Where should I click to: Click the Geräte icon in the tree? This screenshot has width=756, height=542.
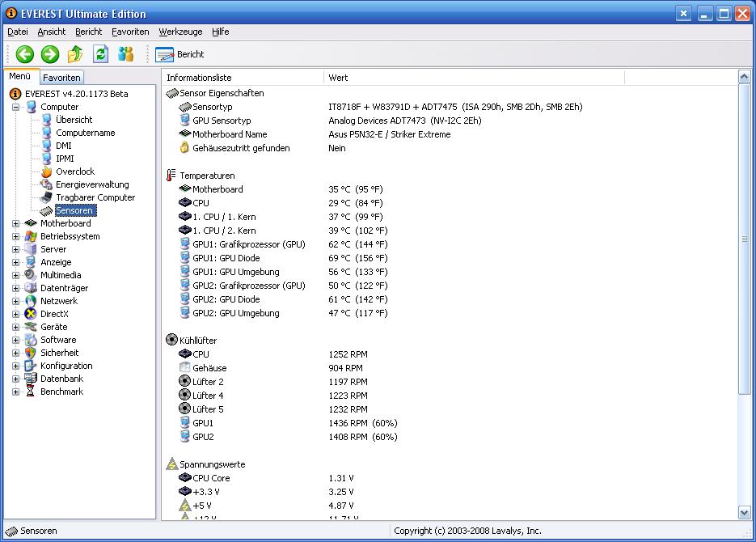(x=31, y=327)
